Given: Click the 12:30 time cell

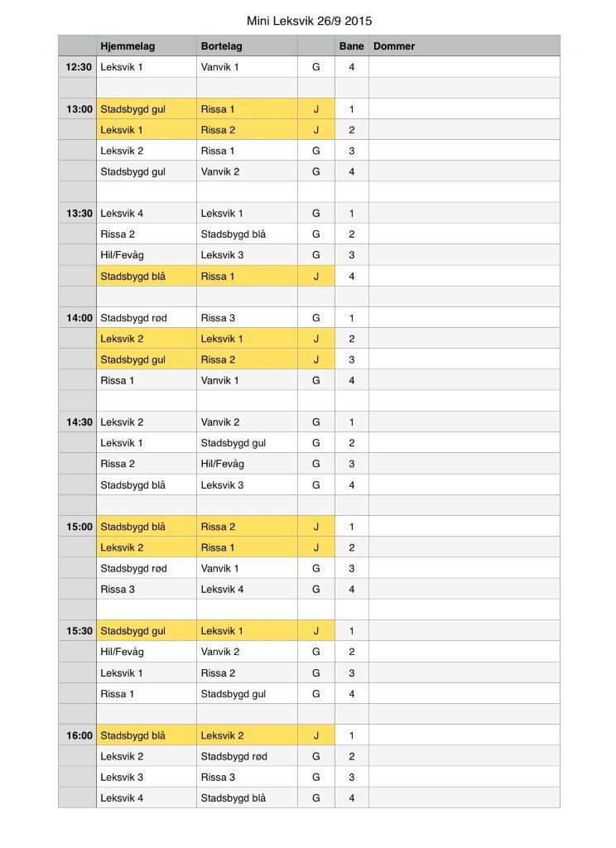Looking at the screenshot, I should pos(77,67).
